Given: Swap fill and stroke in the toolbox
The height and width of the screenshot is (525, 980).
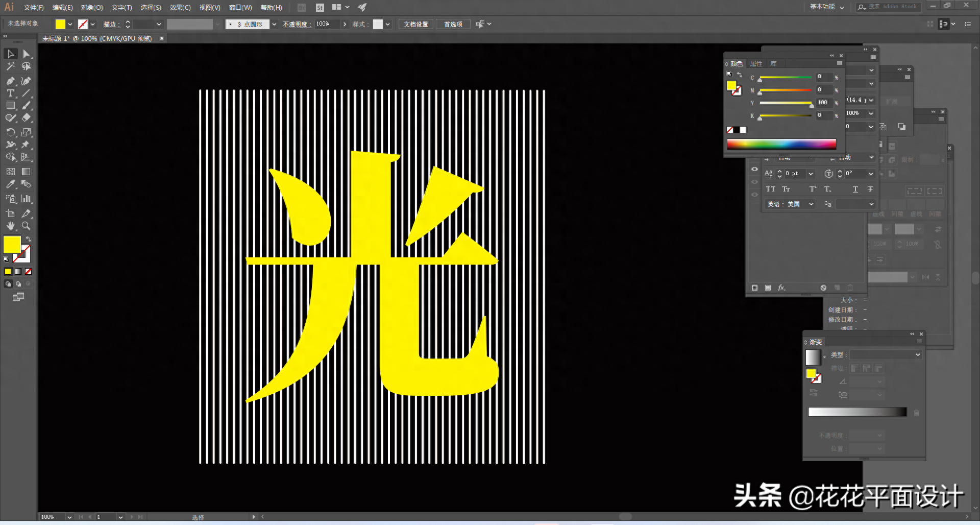Looking at the screenshot, I should pyautogui.click(x=29, y=239).
